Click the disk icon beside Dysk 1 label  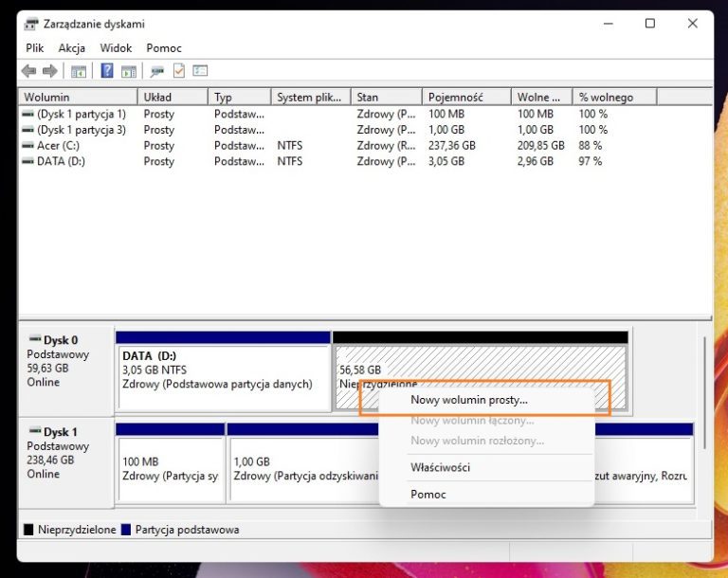(35, 430)
